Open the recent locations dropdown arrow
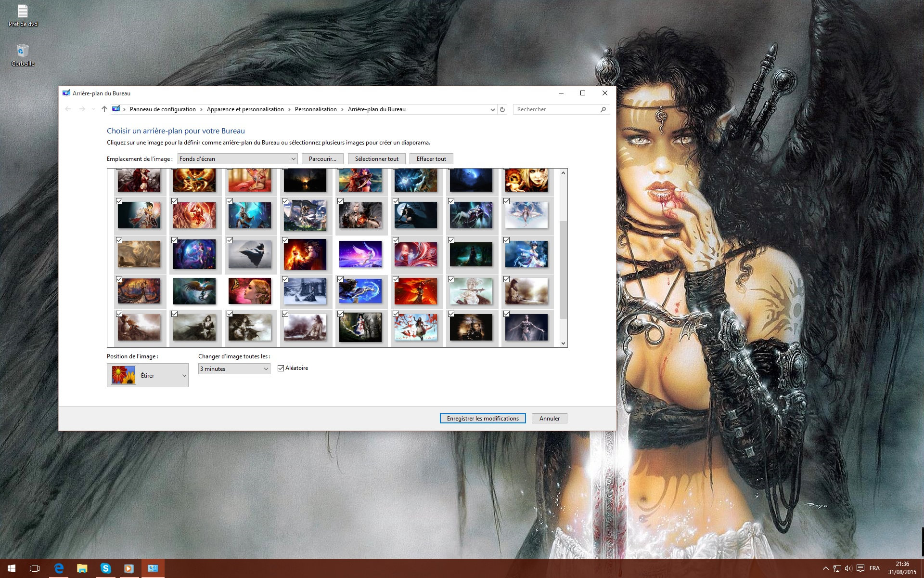The width and height of the screenshot is (924, 578). click(x=93, y=109)
